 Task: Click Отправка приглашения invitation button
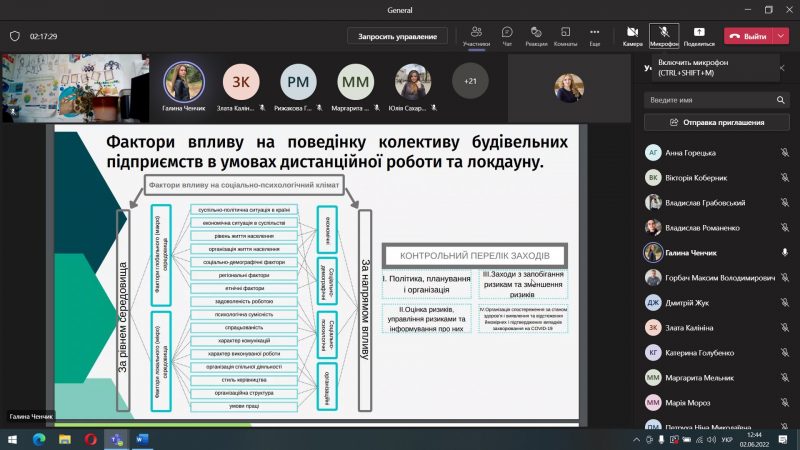coord(718,123)
